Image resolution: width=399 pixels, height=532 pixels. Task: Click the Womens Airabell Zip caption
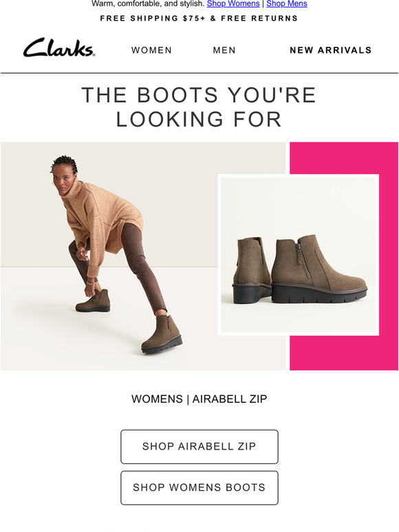click(199, 399)
